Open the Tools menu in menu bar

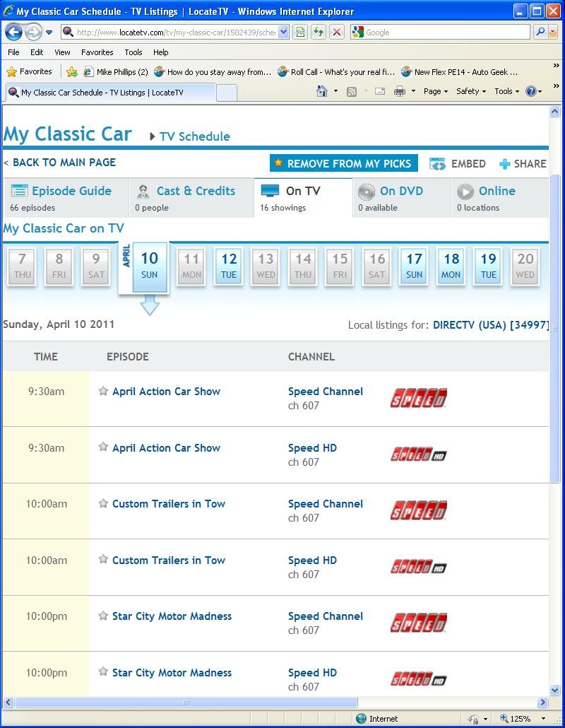[133, 52]
